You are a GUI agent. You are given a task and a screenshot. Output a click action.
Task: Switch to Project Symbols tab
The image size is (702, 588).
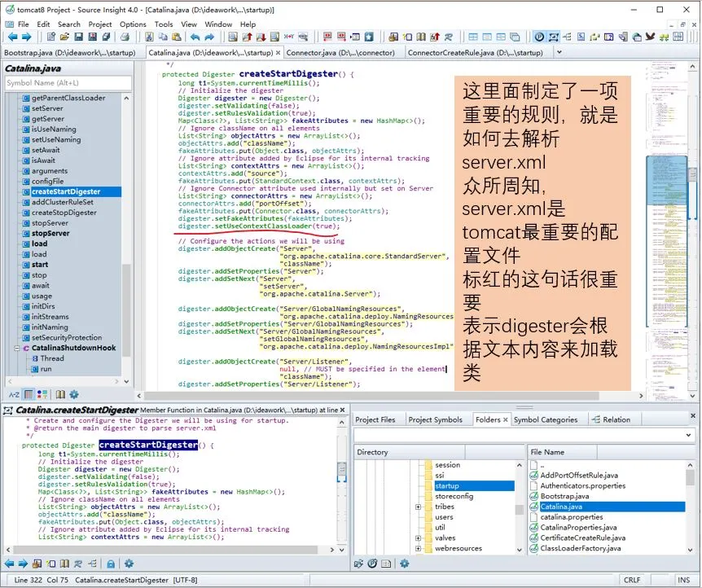click(435, 419)
